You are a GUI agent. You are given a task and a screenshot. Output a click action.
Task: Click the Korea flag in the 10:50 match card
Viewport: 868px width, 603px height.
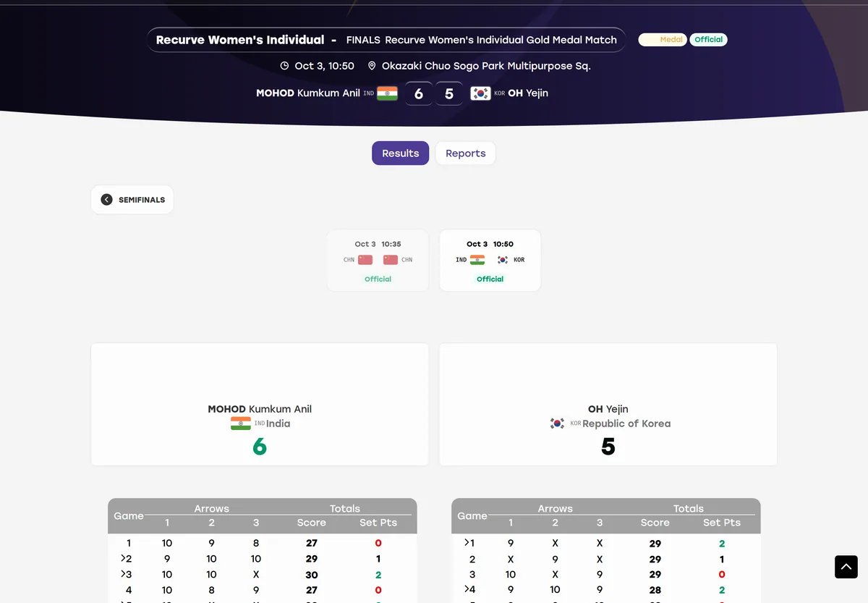click(503, 260)
